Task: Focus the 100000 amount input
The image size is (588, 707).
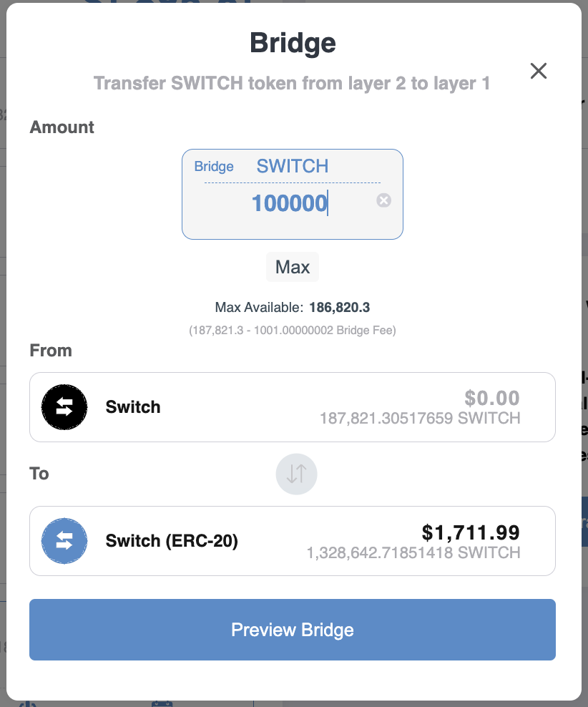Action: click(289, 204)
